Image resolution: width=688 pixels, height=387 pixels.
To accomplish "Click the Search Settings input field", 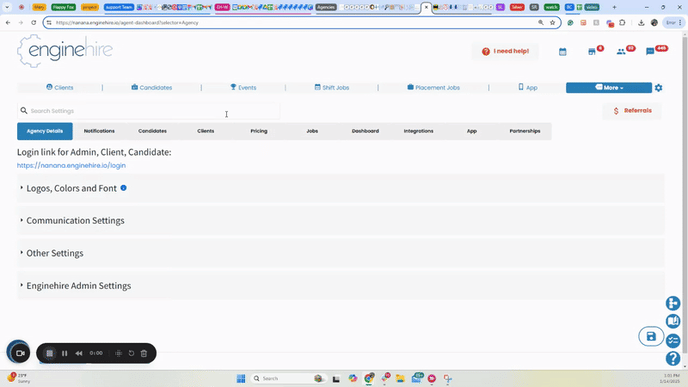I will tap(148, 111).
